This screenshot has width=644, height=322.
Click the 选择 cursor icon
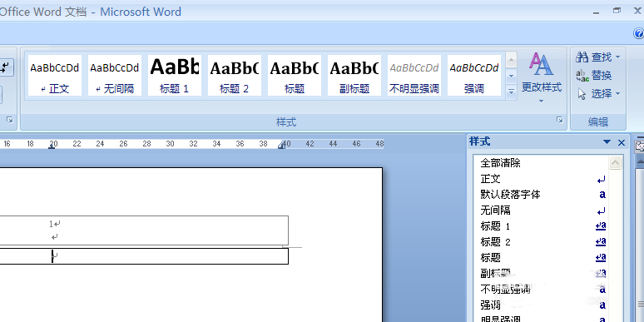pyautogui.click(x=582, y=94)
